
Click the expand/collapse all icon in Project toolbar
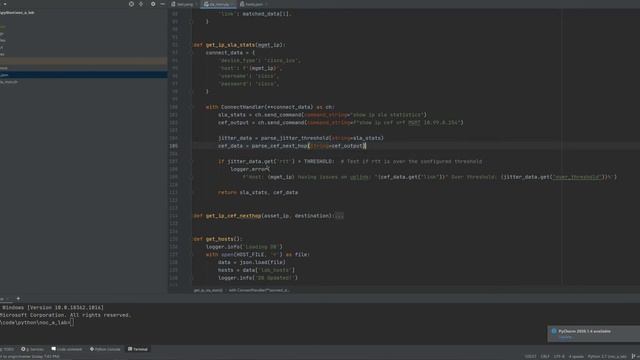pos(141,4)
